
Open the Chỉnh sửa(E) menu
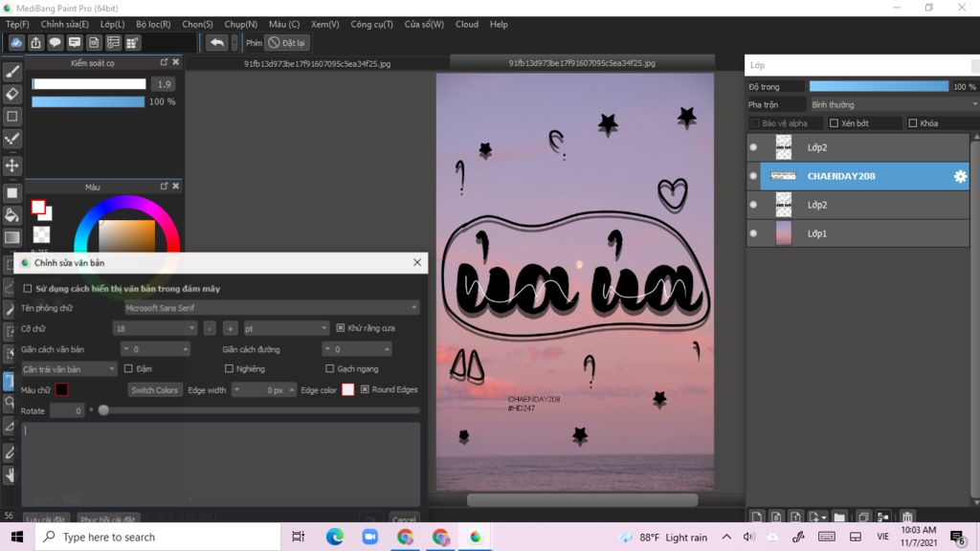click(x=65, y=24)
